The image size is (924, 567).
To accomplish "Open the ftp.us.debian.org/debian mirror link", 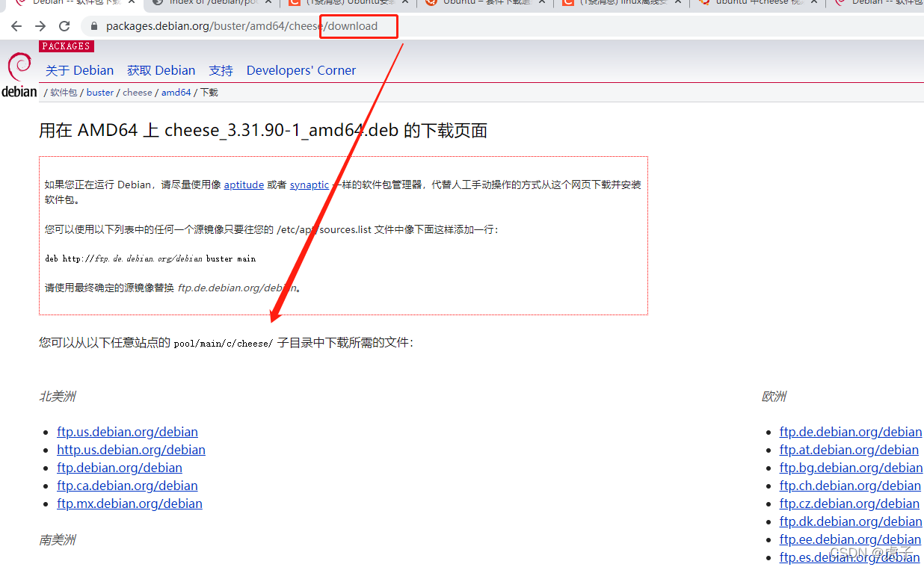I will [x=127, y=432].
